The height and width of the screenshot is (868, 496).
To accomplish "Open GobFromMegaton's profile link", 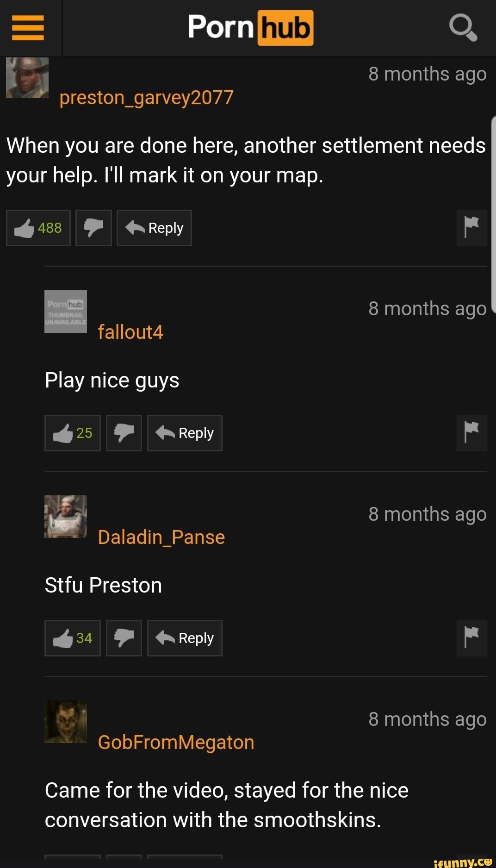I will (176, 743).
